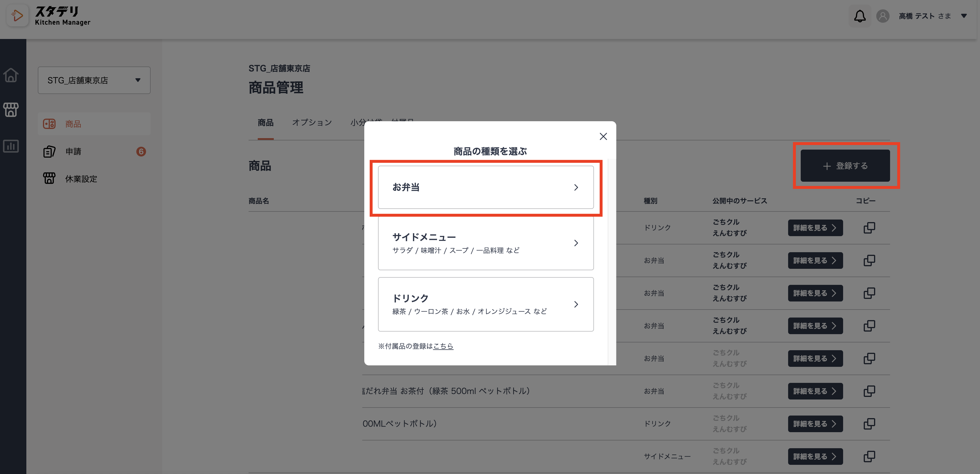Open the notification bell

tap(860, 16)
